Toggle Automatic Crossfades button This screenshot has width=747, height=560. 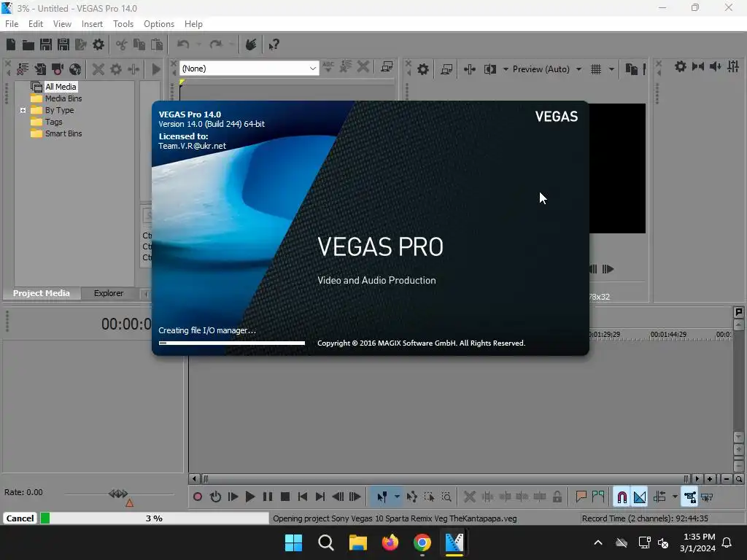pos(639,497)
